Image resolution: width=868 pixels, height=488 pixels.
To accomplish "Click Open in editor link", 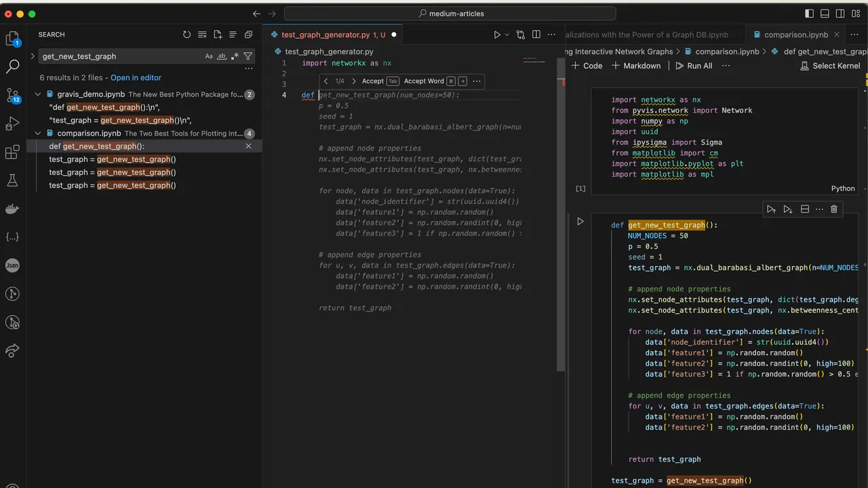I will tap(136, 78).
